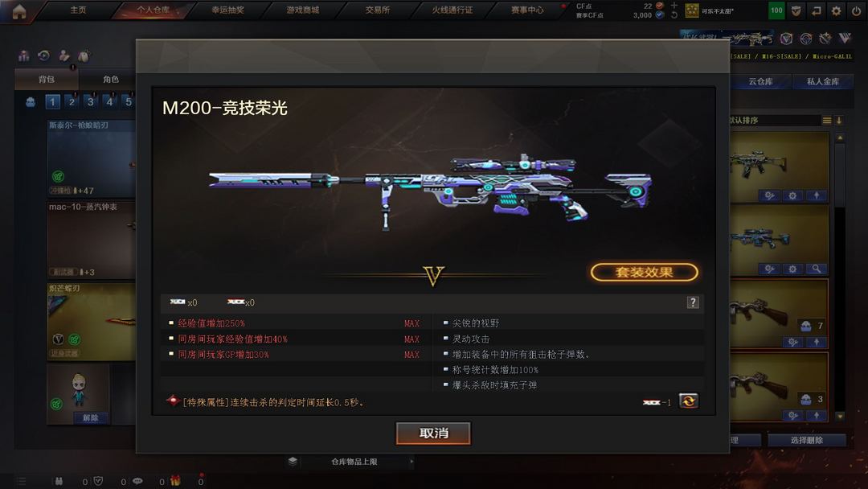
Task: Click the power exit icon
Action: 856,10
